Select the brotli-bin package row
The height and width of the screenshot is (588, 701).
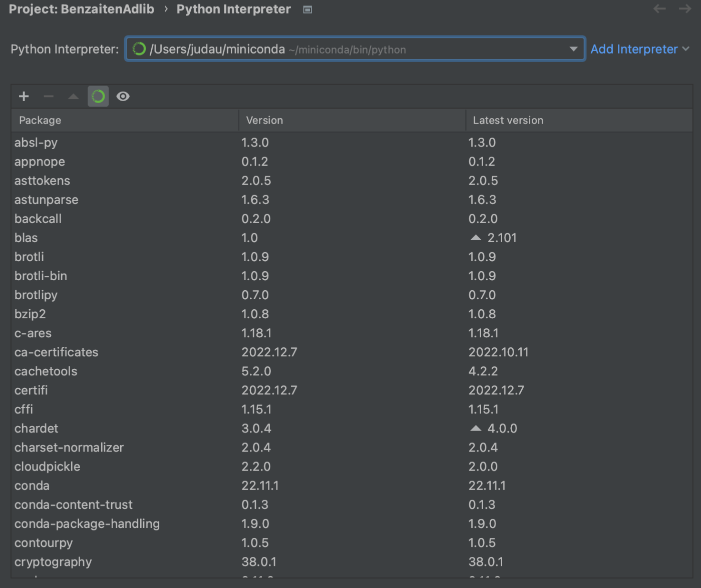[352, 276]
